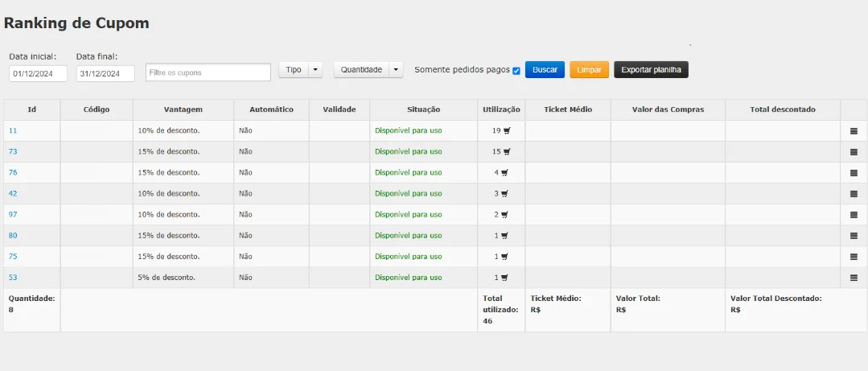Open the actions menu icon for coupon 76
The height and width of the screenshot is (371, 868).
click(x=854, y=173)
